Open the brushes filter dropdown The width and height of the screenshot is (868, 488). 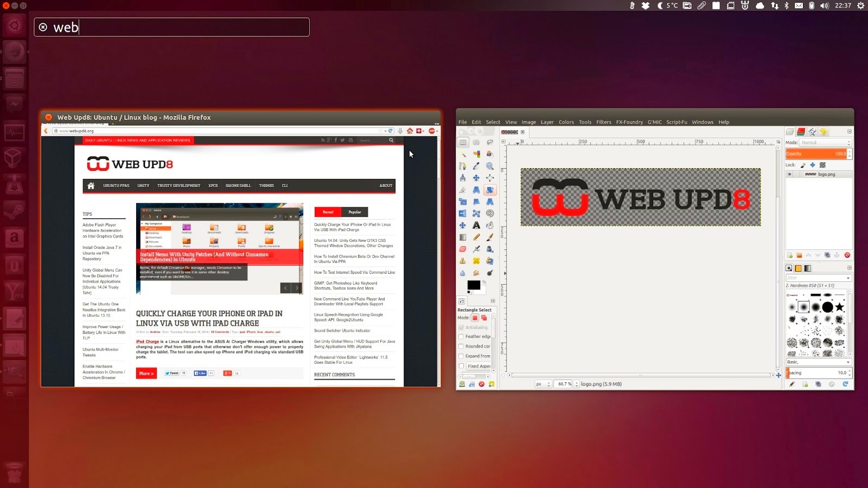(x=848, y=278)
